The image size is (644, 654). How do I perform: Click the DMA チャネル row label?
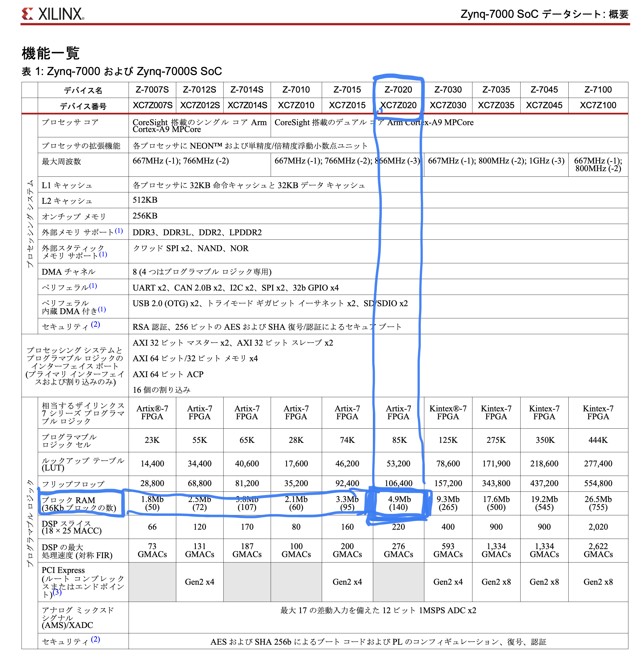pos(69,272)
